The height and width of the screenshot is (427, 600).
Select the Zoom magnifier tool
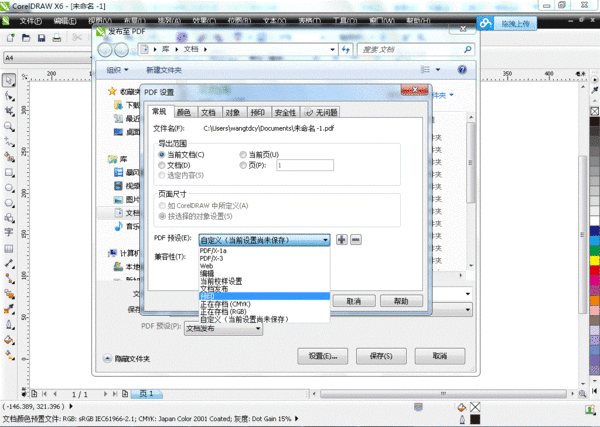[x=9, y=127]
